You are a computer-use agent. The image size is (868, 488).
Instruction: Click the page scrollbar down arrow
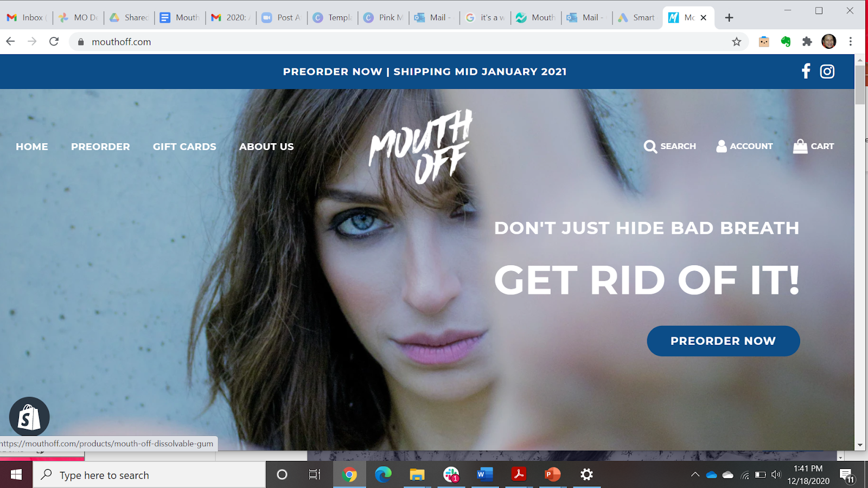click(x=860, y=445)
